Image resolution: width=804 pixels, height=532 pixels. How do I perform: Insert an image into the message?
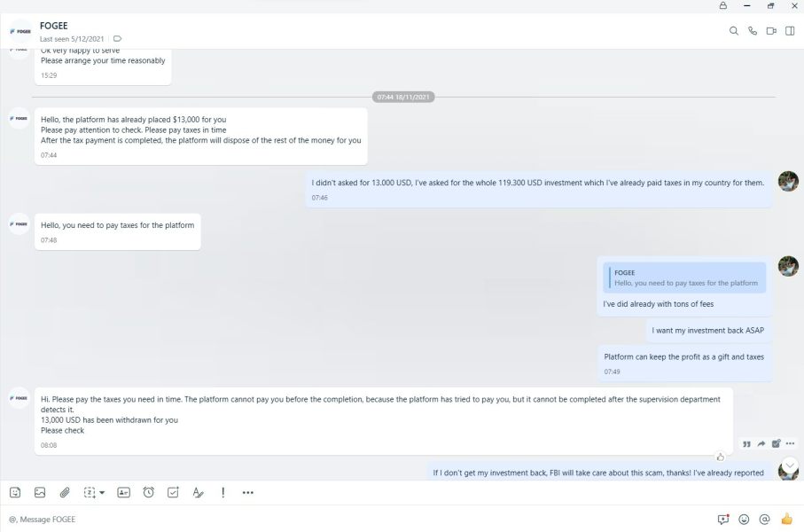[x=40, y=492]
